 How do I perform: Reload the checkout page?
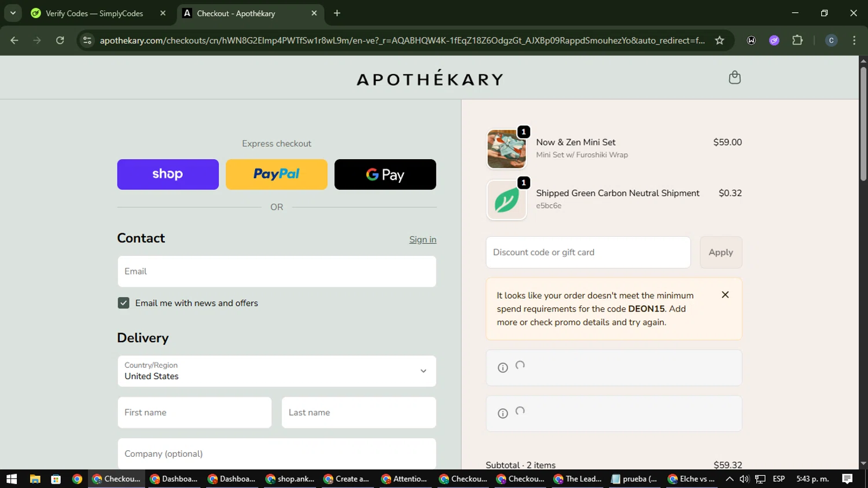tap(60, 41)
